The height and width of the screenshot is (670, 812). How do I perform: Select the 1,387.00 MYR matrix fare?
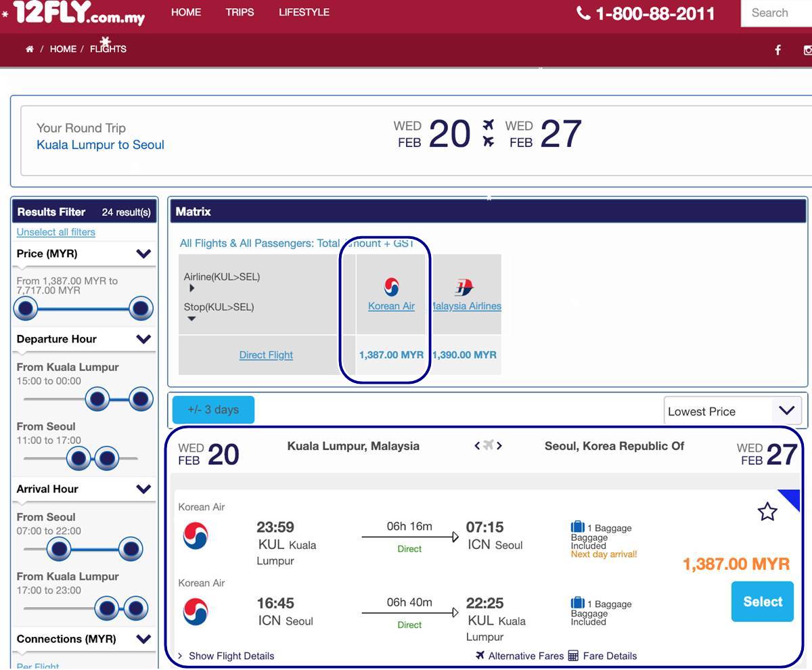(391, 355)
